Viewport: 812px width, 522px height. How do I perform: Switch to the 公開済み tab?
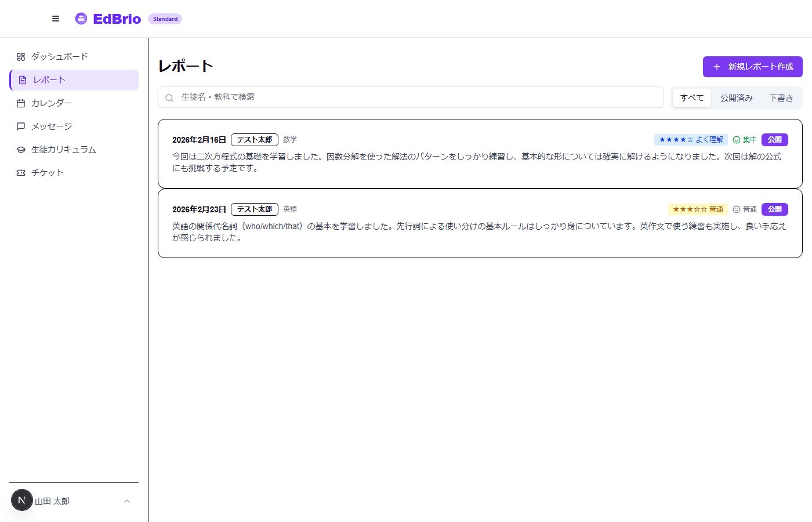tap(736, 97)
